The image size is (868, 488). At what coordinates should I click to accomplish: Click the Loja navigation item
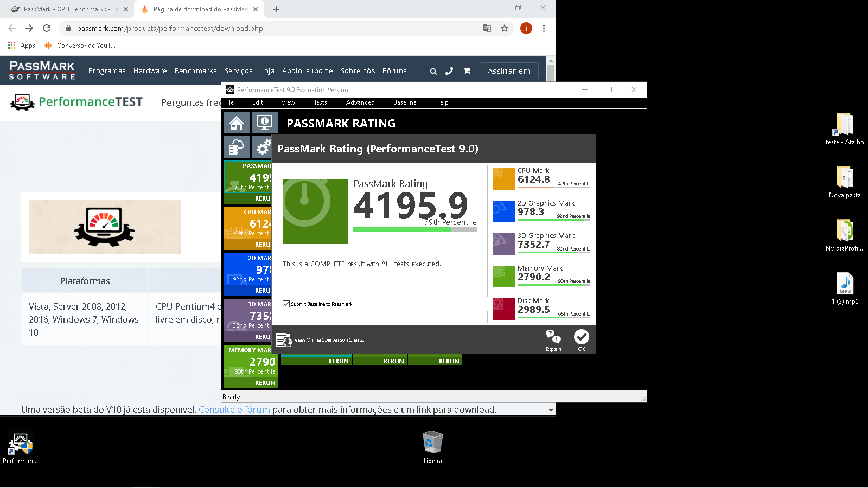(x=267, y=71)
